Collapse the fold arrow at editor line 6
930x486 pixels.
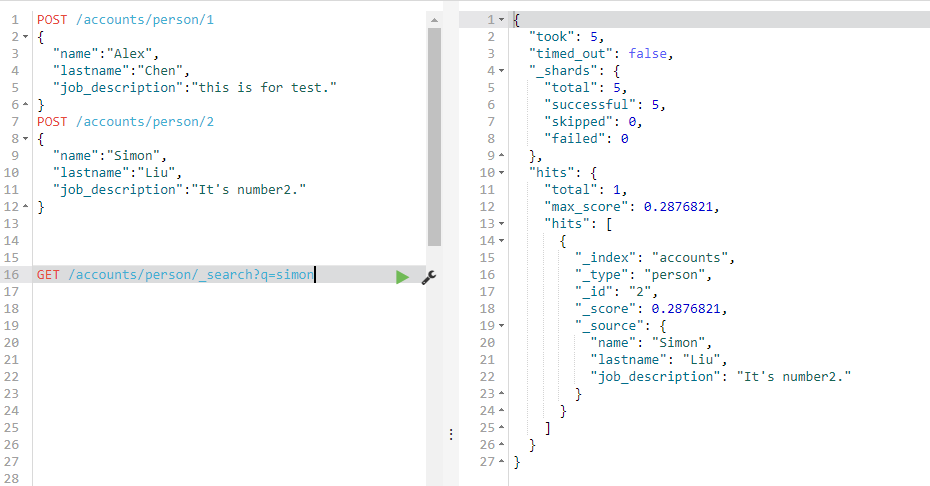26,104
